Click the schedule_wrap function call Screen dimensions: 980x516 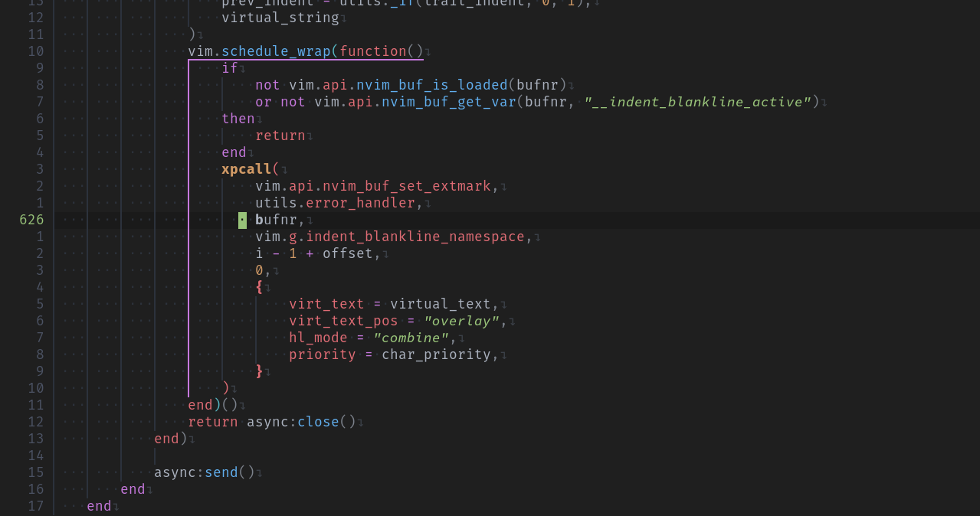pos(272,51)
